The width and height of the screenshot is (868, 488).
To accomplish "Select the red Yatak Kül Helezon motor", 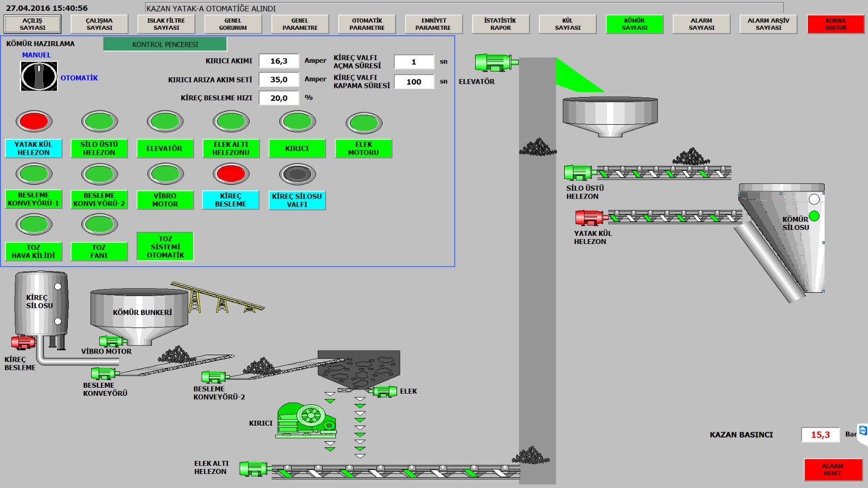I will point(590,217).
